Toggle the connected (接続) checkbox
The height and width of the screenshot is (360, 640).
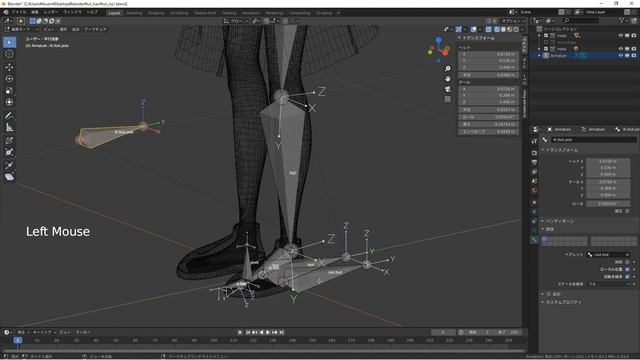point(627,262)
